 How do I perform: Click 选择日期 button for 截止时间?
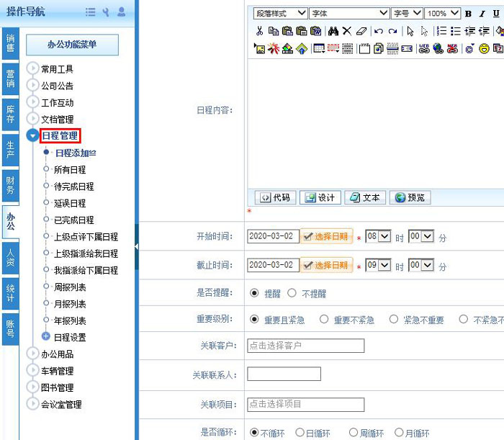325,265
